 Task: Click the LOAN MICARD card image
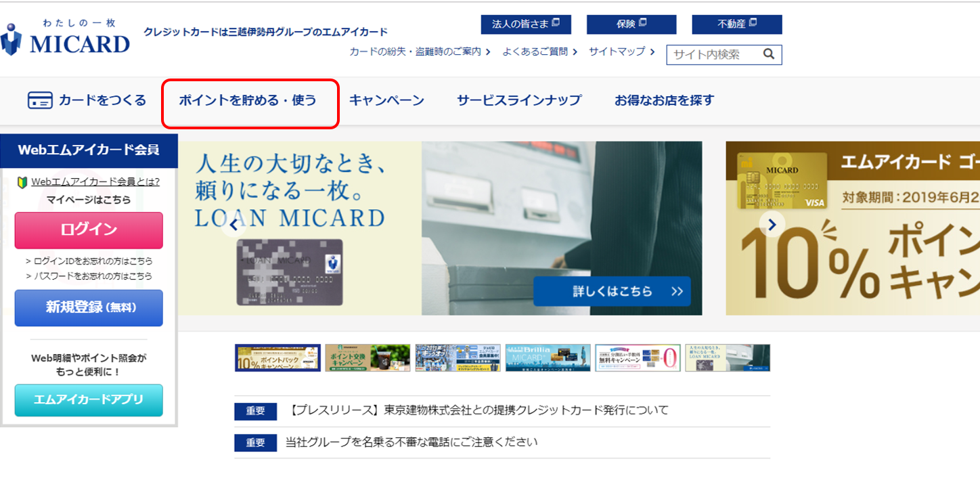(x=290, y=272)
